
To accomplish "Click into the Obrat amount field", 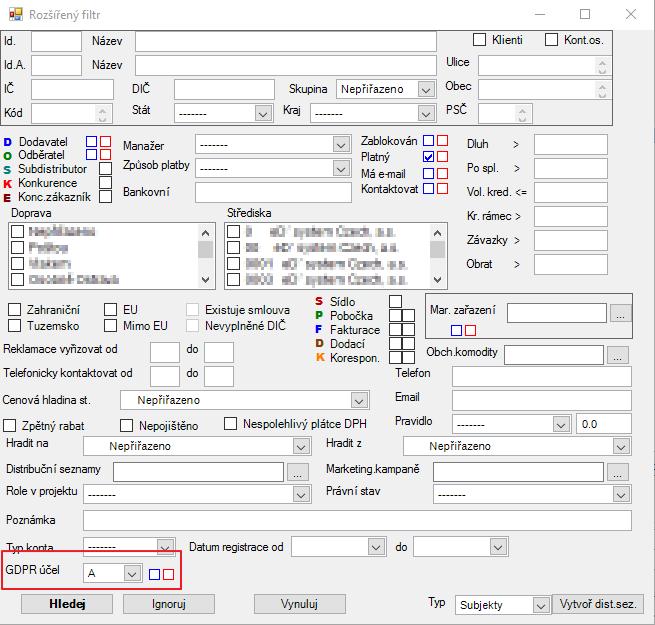I will (571, 264).
